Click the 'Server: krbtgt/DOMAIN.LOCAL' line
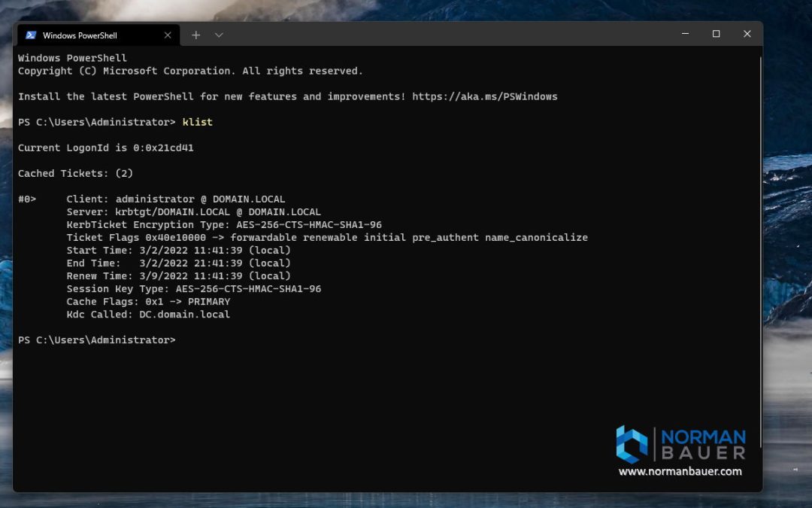The width and height of the screenshot is (812, 508). pyautogui.click(x=194, y=212)
